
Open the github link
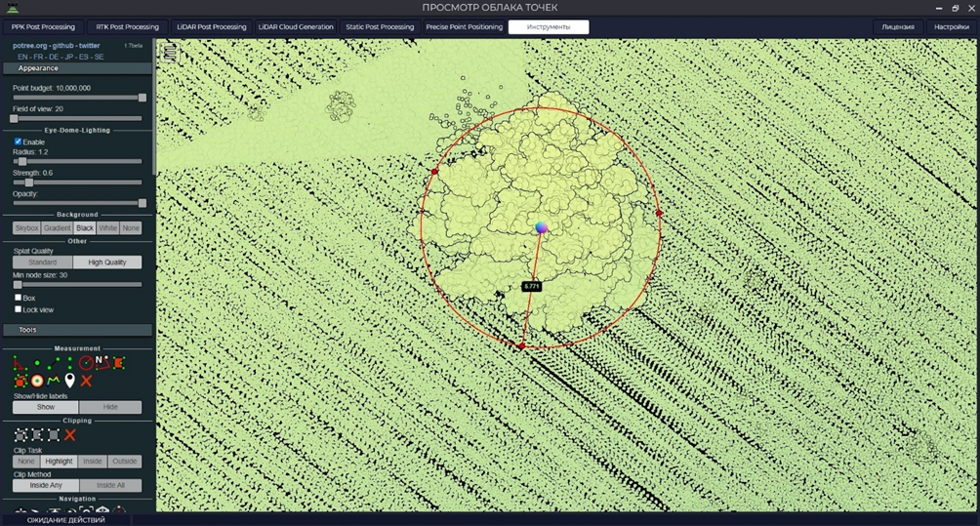[x=62, y=46]
